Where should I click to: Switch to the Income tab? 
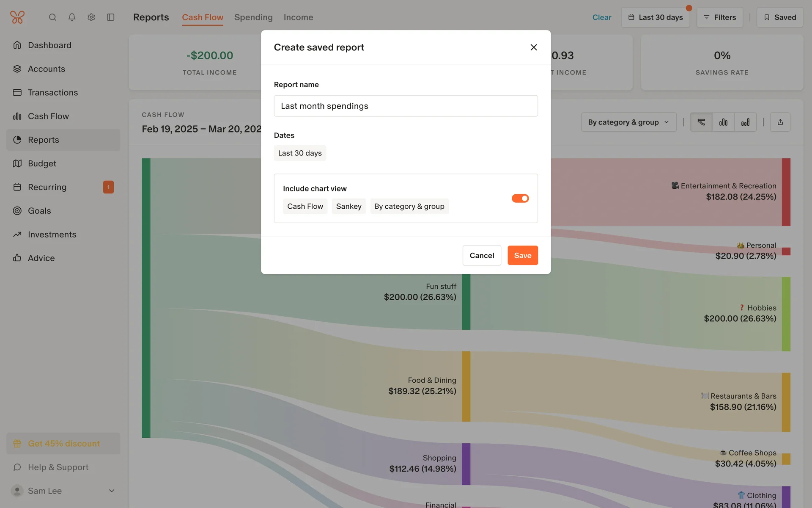point(298,17)
